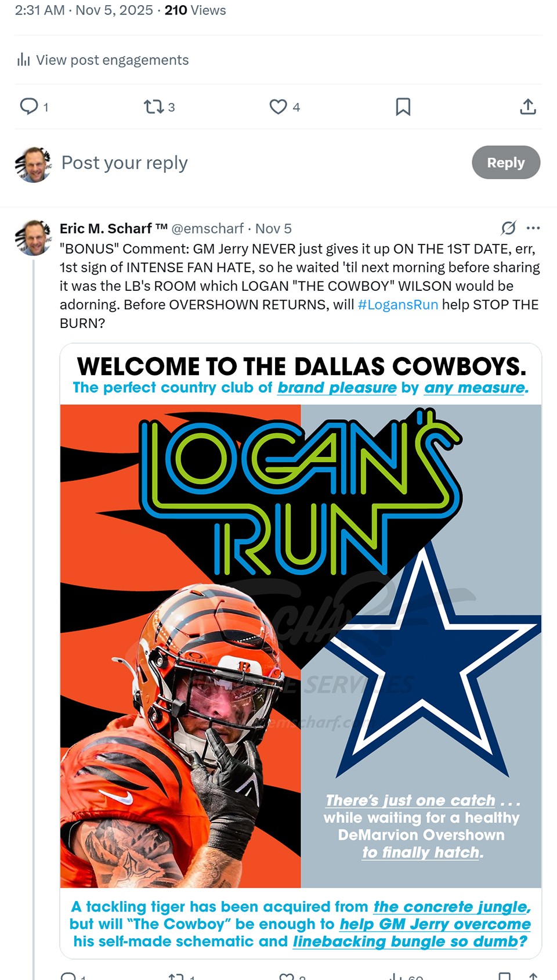
Task: Click the profile avatar beside the reply box
Action: click(x=34, y=164)
